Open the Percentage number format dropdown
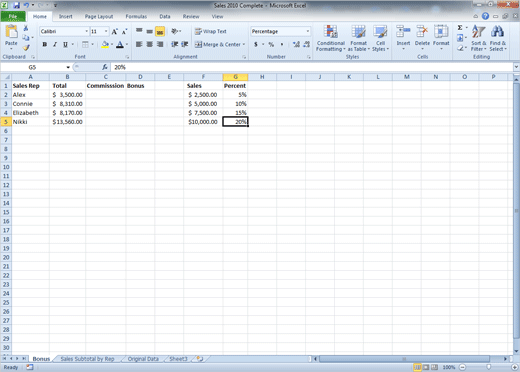The width and height of the screenshot is (520, 372). tap(307, 31)
